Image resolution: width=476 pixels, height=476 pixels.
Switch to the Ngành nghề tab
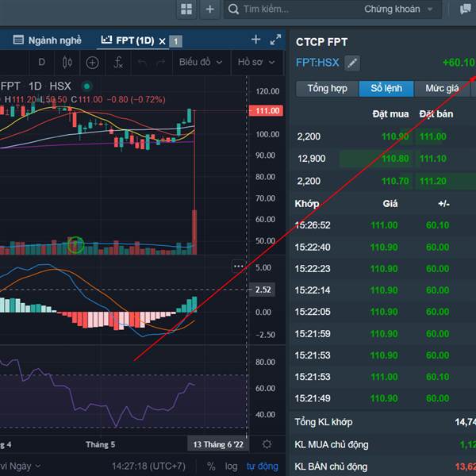tap(48, 40)
